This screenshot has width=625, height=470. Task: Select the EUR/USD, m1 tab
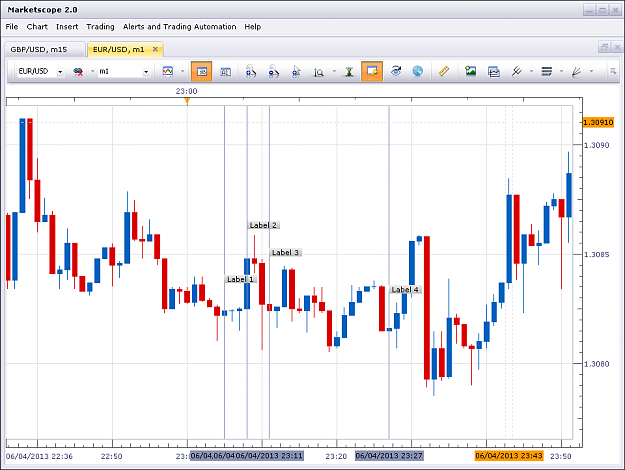pyautogui.click(x=118, y=49)
